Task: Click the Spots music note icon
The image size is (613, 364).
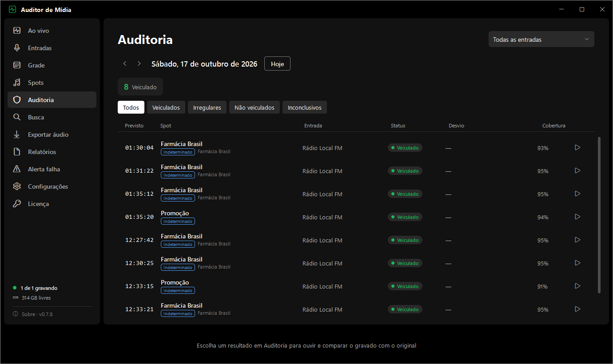Action: coord(17,83)
